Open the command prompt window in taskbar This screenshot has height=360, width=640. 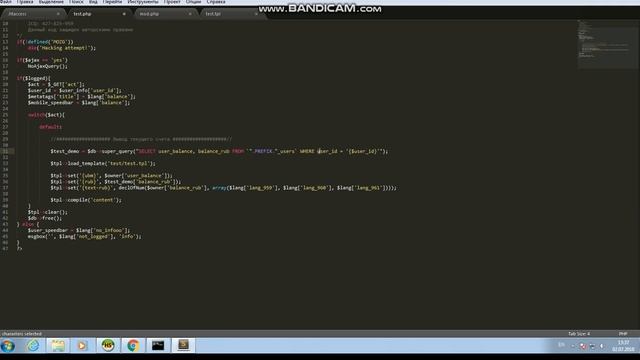click(x=158, y=346)
